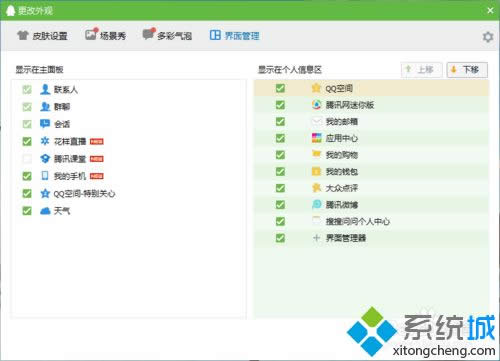Image resolution: width=500 pixels, height=361 pixels.
Task: Click the 天气 cloud icon
Action: [45, 211]
